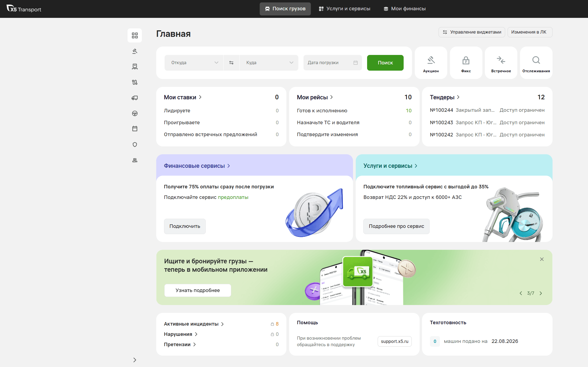Open the support.x5.ru link
Screen dimensions: 588x367
394,341
